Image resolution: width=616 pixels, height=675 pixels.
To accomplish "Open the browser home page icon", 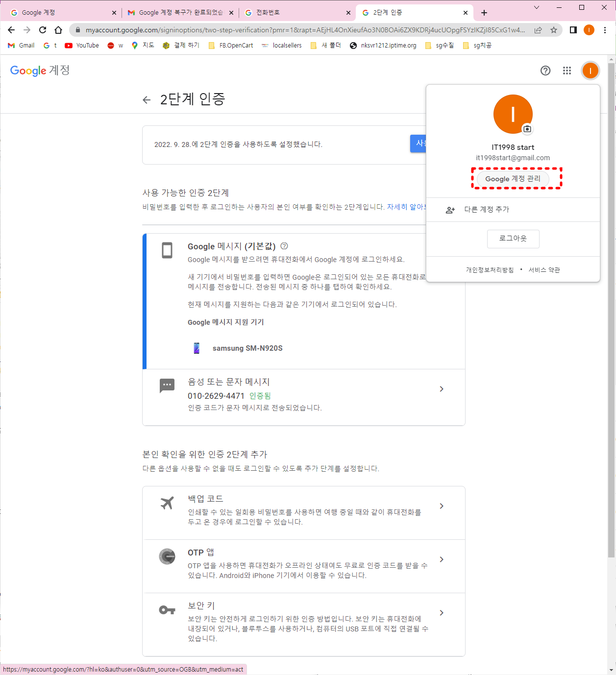I will (x=58, y=30).
